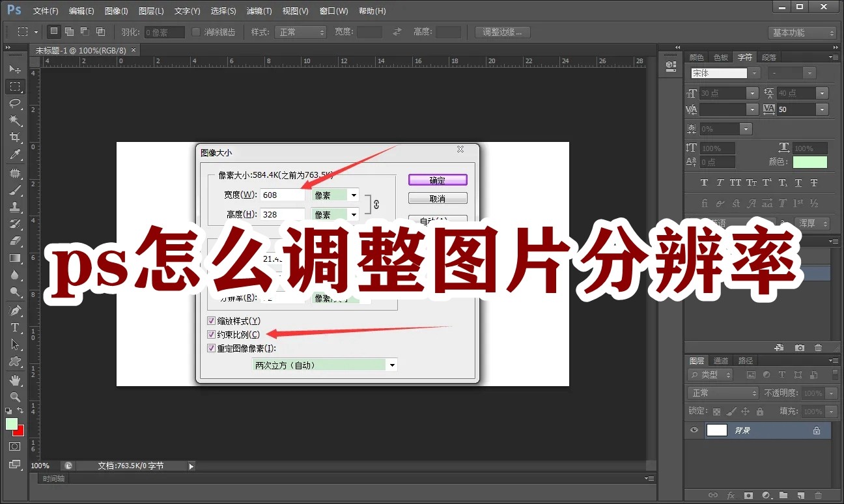This screenshot has width=844, height=504.
Task: Select the Lasso tool
Action: pos(15,104)
